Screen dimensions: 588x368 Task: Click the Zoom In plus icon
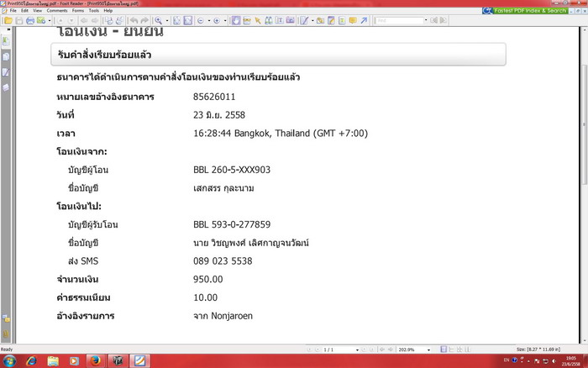point(217,20)
